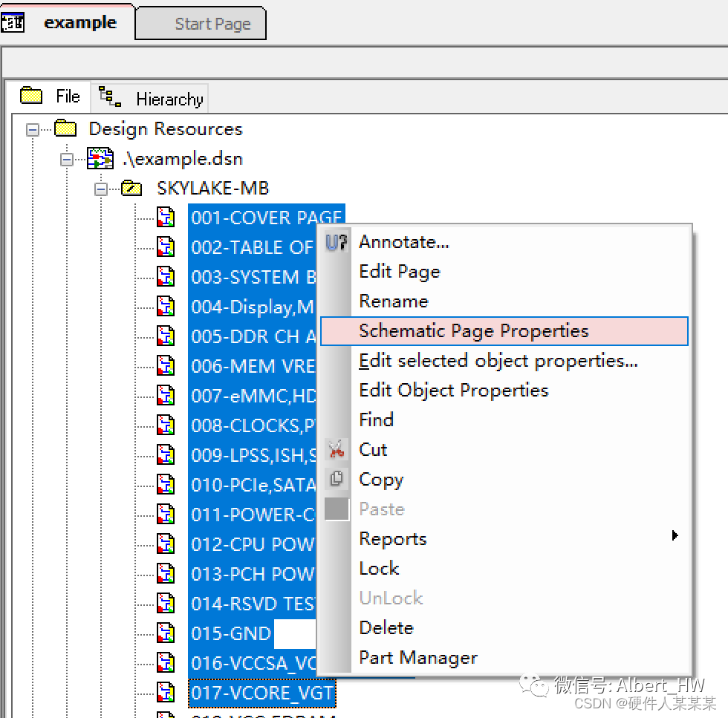The image size is (728, 718).
Task: Click the Copy icon in context menu
Action: [337, 478]
